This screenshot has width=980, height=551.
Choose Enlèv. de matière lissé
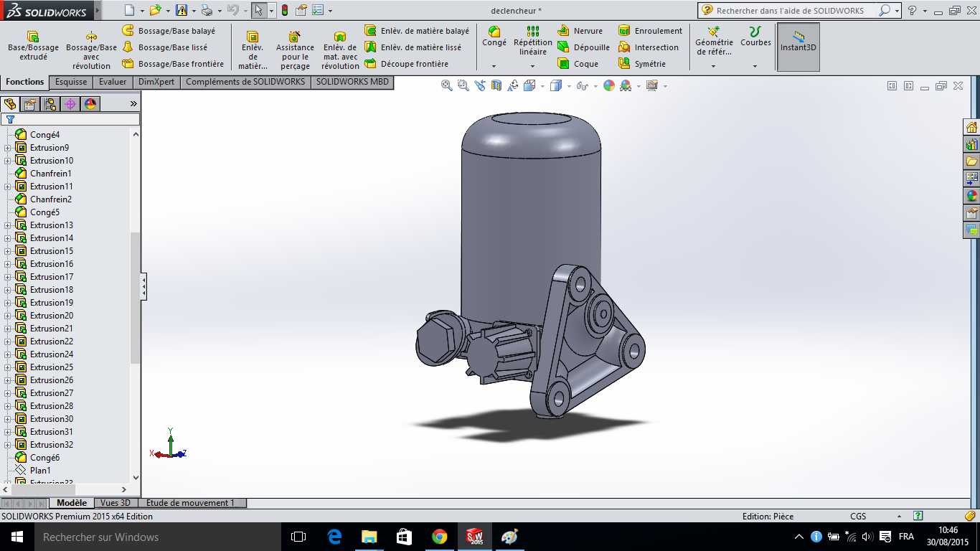click(x=413, y=47)
